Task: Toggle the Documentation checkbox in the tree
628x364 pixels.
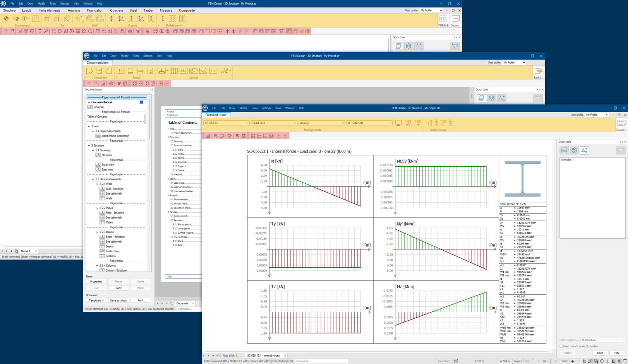Action: [141, 102]
